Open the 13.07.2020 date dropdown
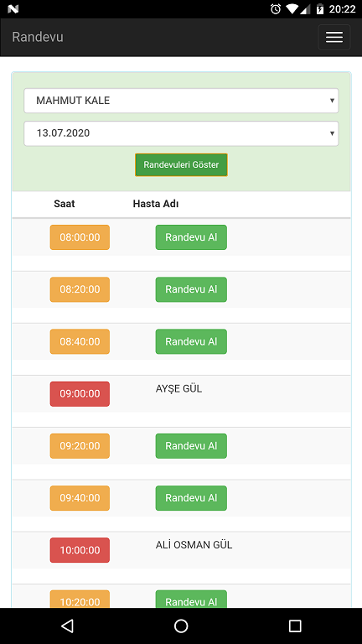 click(181, 133)
